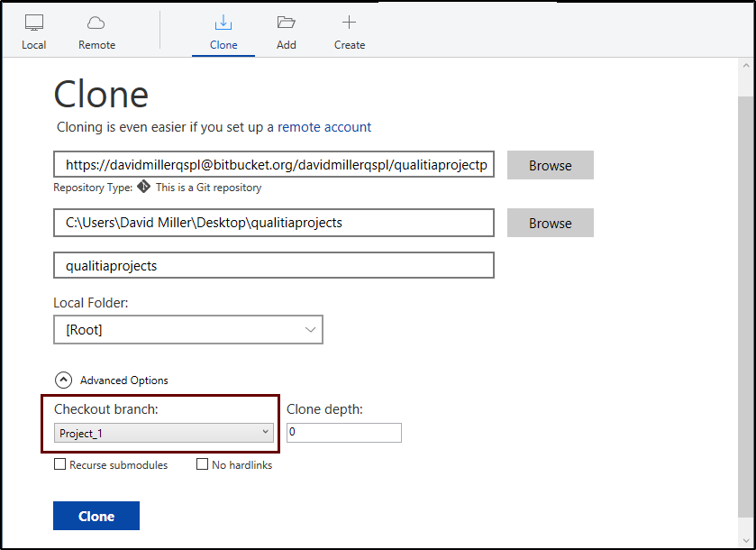The width and height of the screenshot is (756, 550).
Task: Follow the remote account link
Action: [324, 127]
